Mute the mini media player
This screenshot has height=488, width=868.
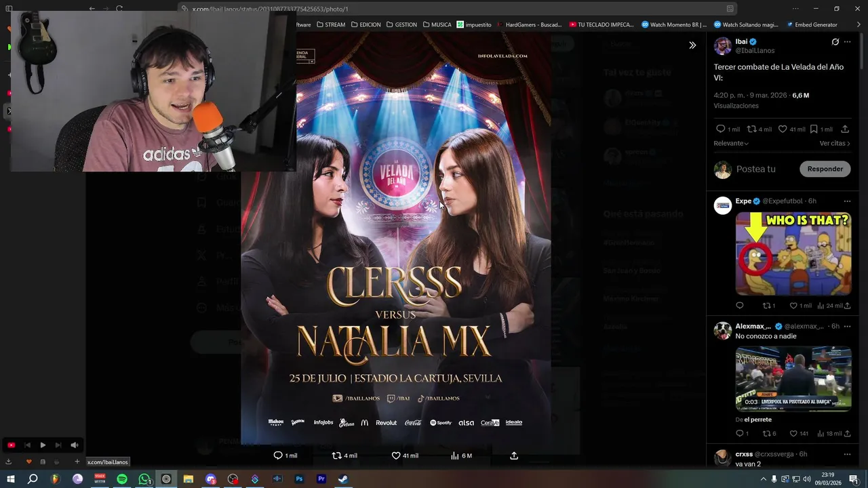[x=75, y=445]
